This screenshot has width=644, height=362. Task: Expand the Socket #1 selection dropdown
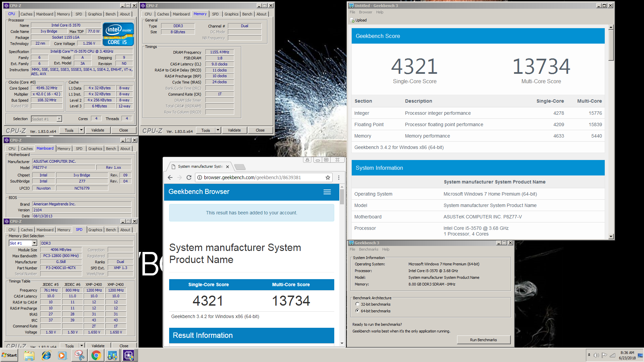tap(59, 119)
